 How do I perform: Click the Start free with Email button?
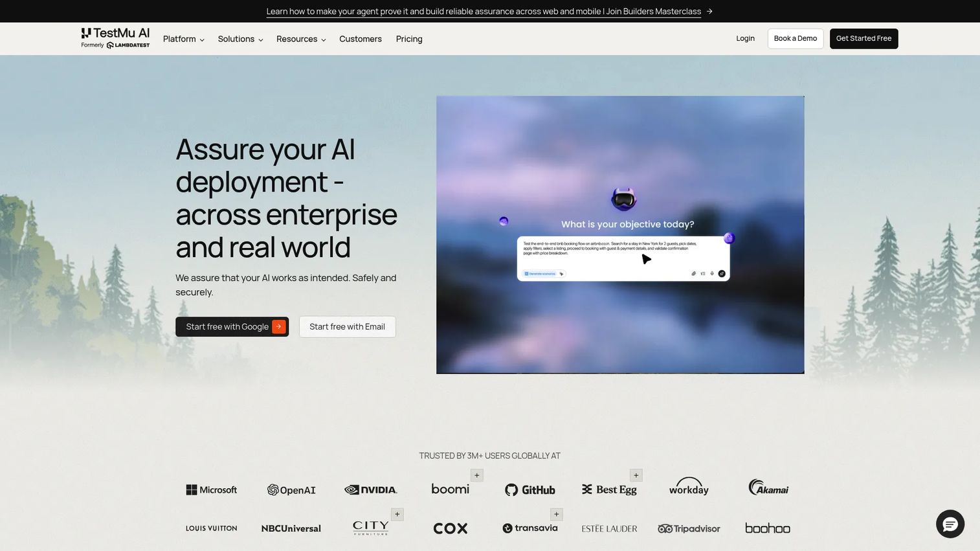click(347, 326)
